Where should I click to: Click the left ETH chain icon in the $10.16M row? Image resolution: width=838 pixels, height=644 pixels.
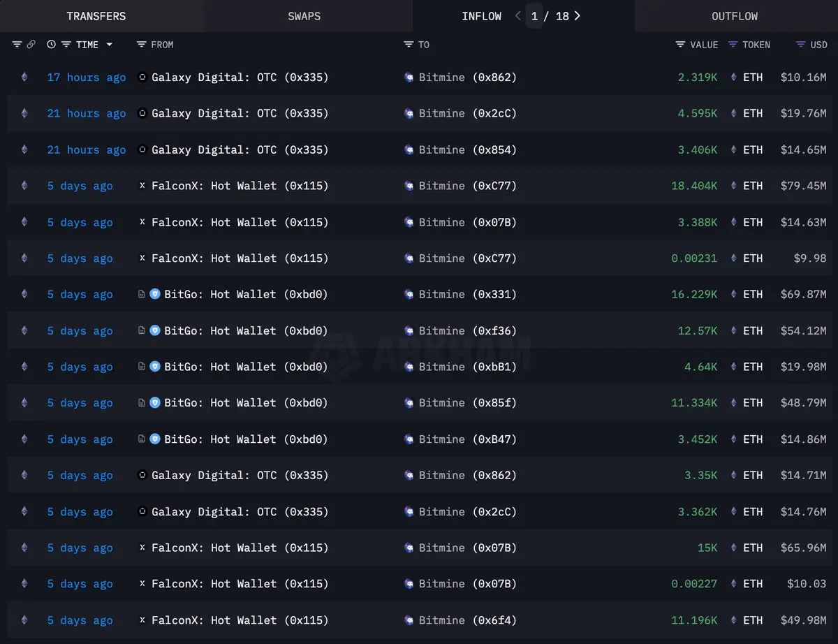point(24,77)
